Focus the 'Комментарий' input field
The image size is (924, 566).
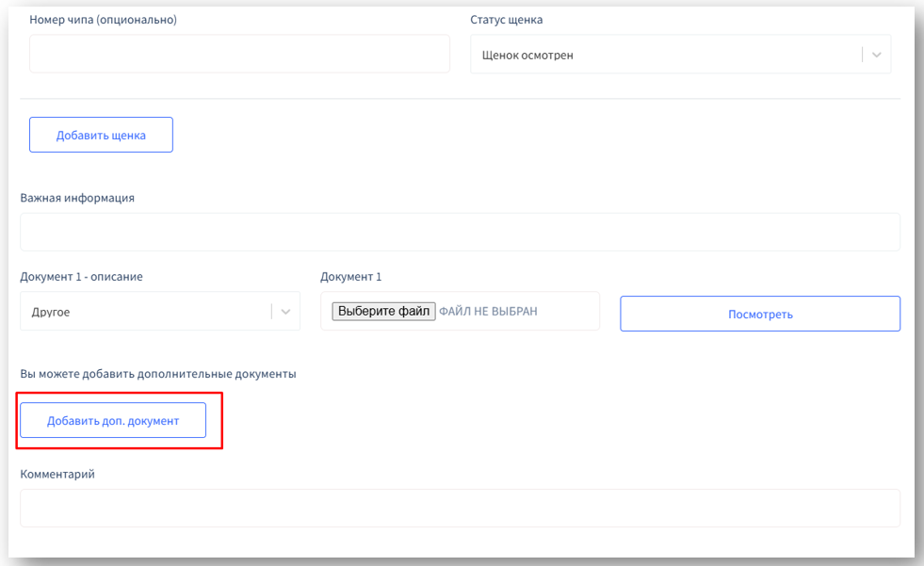[x=460, y=508]
